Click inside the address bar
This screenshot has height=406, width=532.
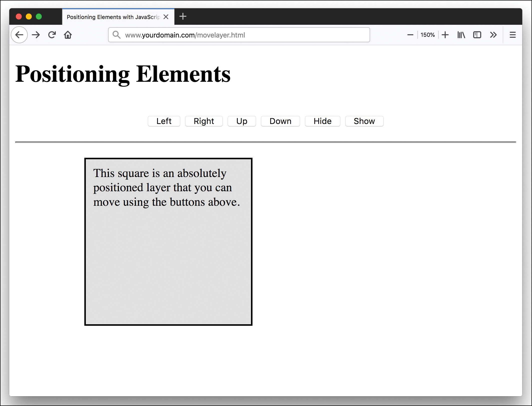click(238, 35)
